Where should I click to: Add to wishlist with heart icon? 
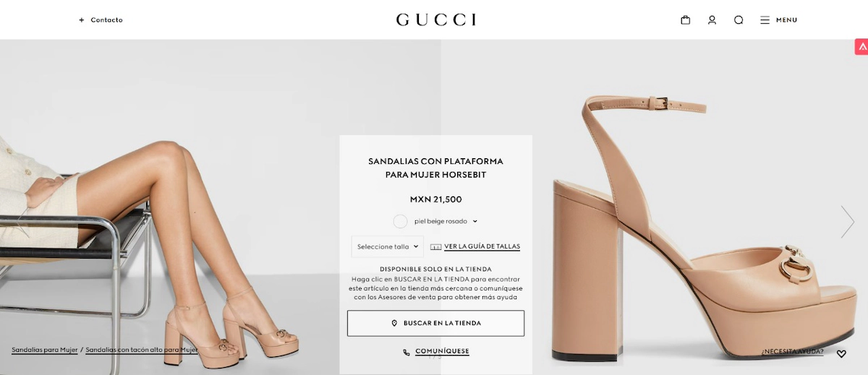click(841, 354)
